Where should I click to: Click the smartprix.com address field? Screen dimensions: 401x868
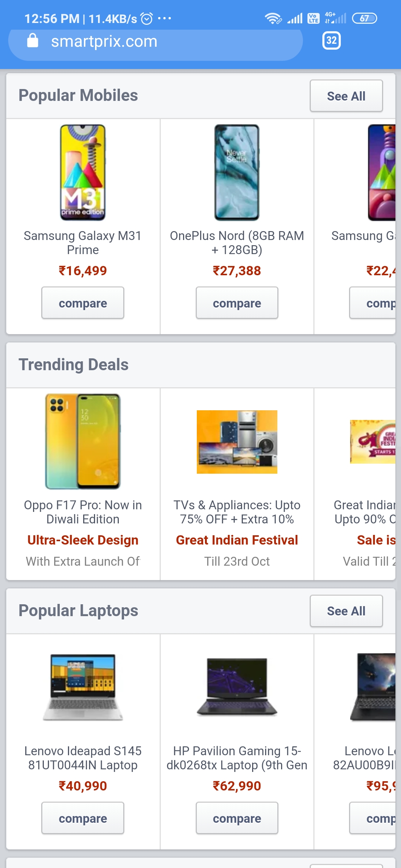(x=156, y=42)
